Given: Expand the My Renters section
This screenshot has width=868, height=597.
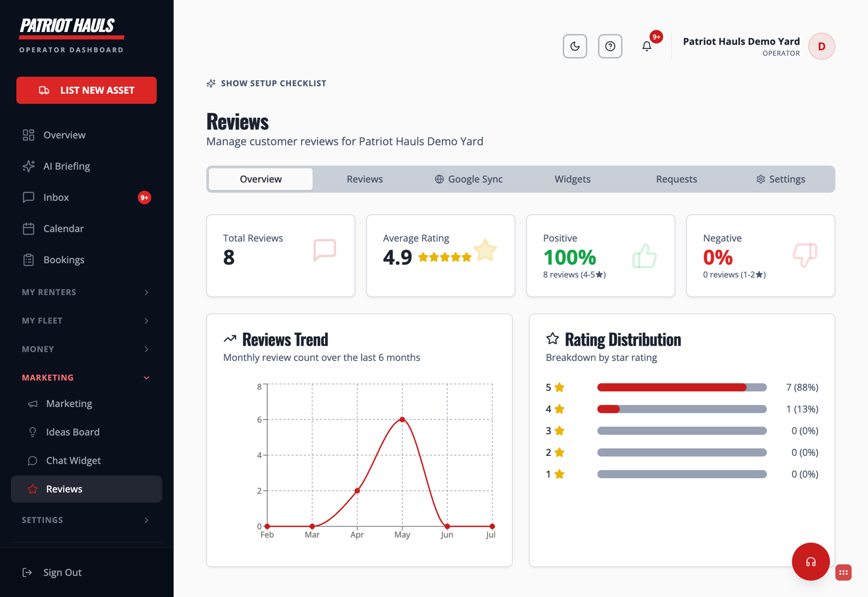Looking at the screenshot, I should (87, 292).
